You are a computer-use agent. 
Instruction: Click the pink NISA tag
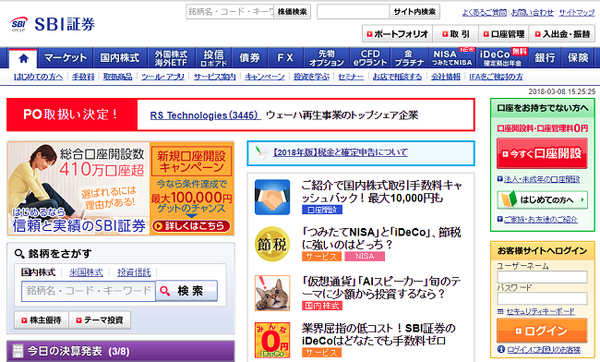[x=365, y=256]
